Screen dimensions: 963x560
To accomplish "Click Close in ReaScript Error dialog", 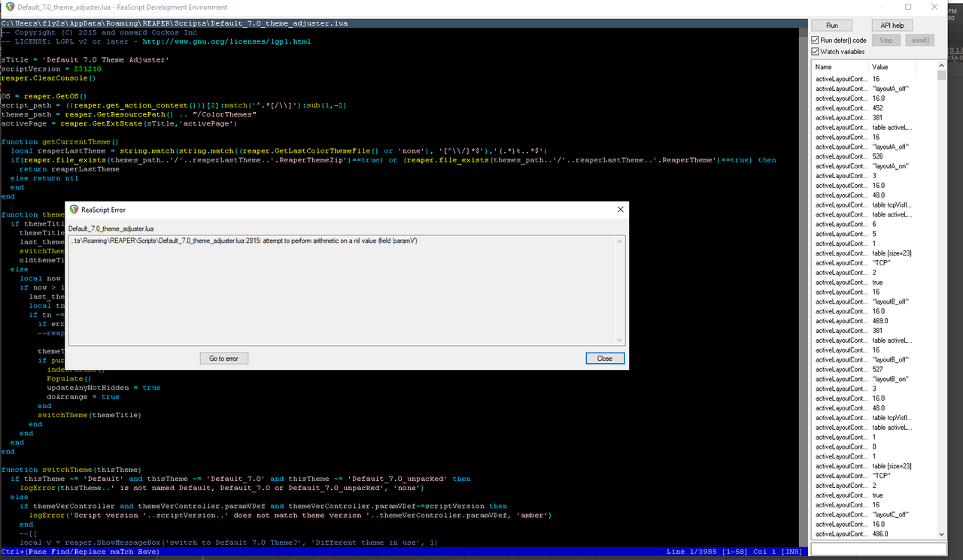I will [605, 359].
